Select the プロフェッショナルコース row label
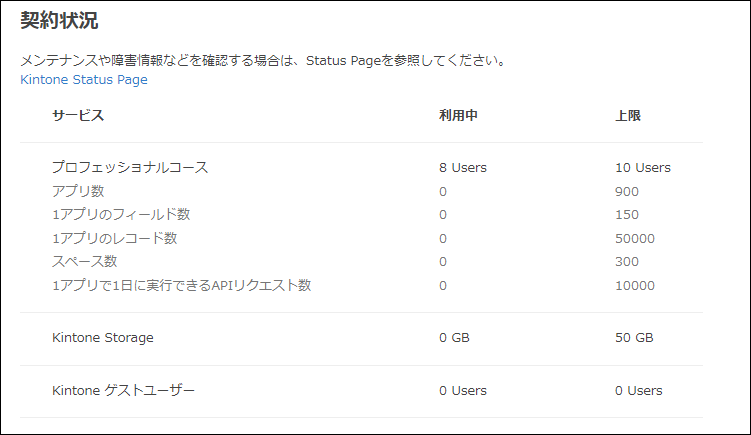Screen dimensions: 751x435 130,168
